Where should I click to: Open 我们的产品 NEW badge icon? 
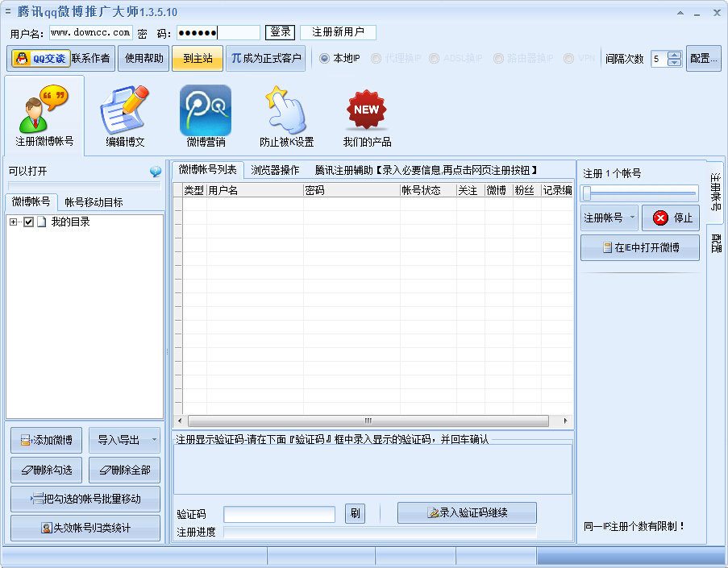coord(366,109)
